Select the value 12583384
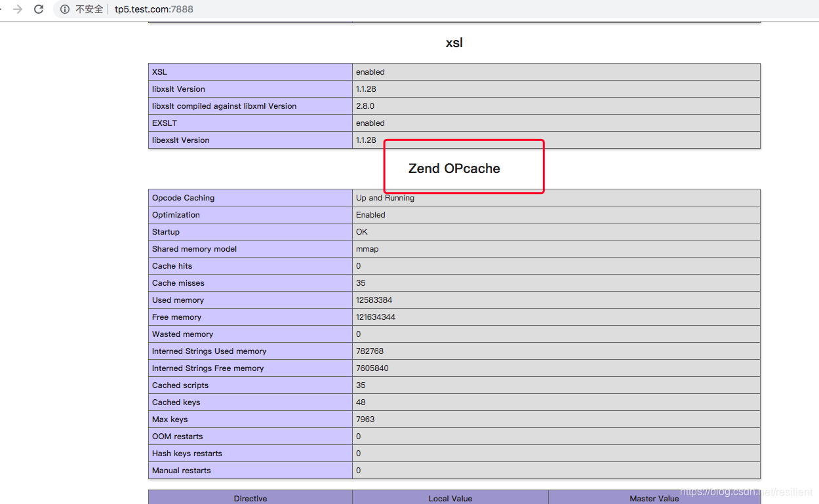Viewport: 819px width, 504px height. click(x=374, y=300)
